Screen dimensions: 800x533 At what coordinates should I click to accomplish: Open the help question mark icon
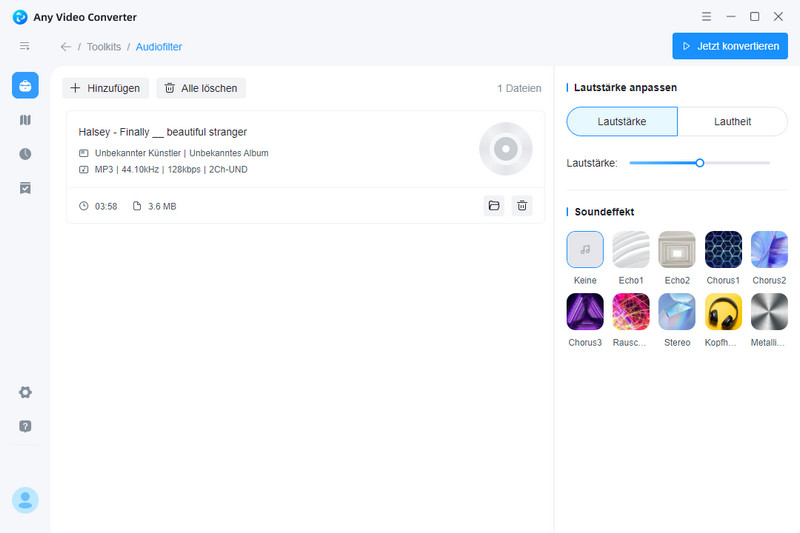25,426
